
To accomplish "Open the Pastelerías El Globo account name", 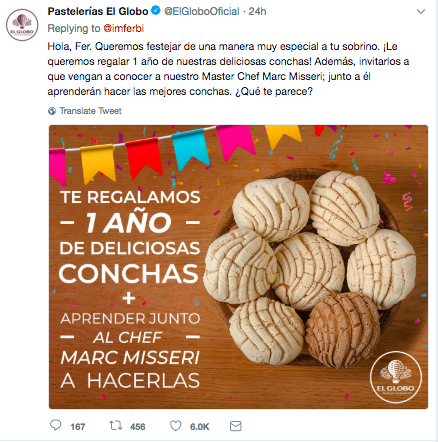I will click(98, 11).
